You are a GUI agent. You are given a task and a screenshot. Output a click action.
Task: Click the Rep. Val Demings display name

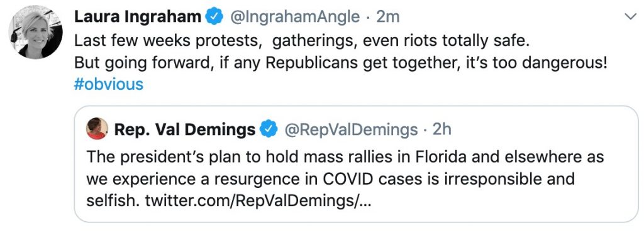pyautogui.click(x=185, y=129)
